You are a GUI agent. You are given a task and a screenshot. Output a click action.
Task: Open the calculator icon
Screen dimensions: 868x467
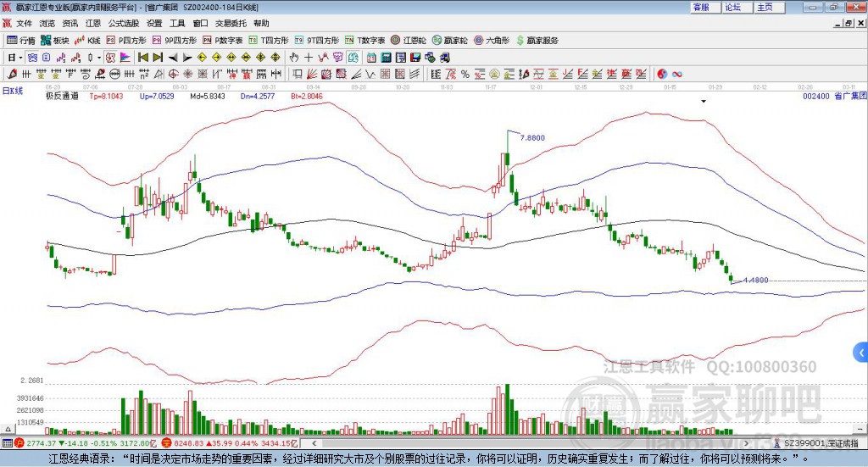pyautogui.click(x=387, y=58)
